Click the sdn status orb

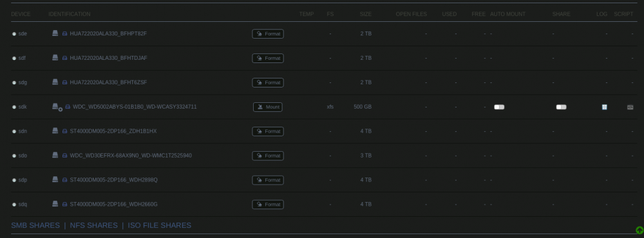click(14, 131)
